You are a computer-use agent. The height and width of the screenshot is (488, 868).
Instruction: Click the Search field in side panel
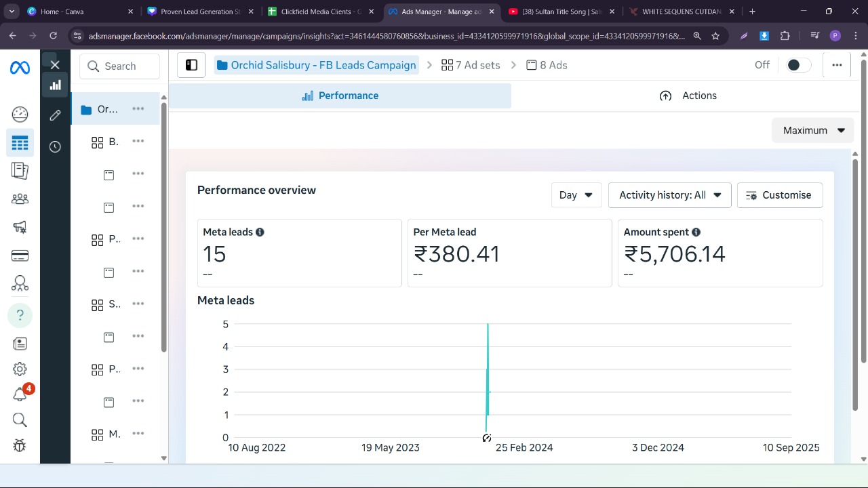120,66
